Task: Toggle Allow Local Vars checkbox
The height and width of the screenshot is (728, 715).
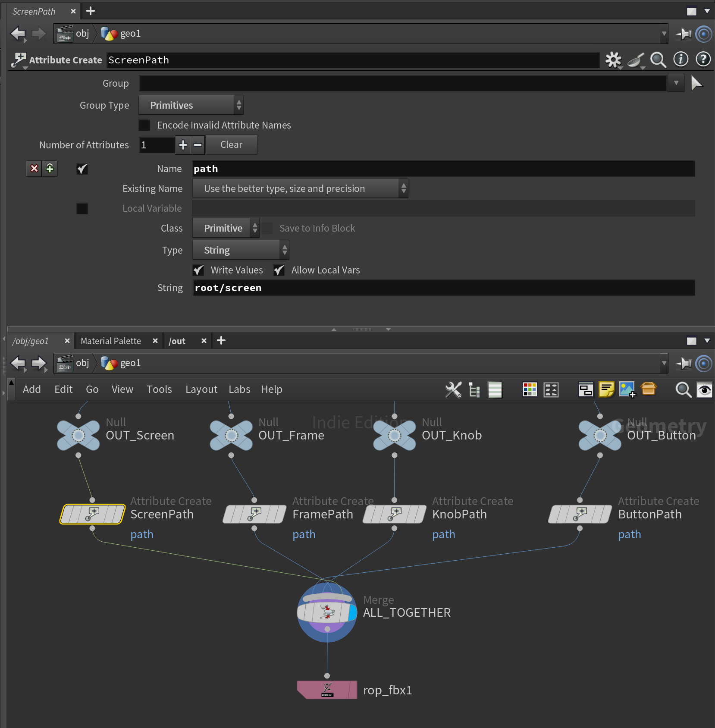Action: tap(279, 270)
